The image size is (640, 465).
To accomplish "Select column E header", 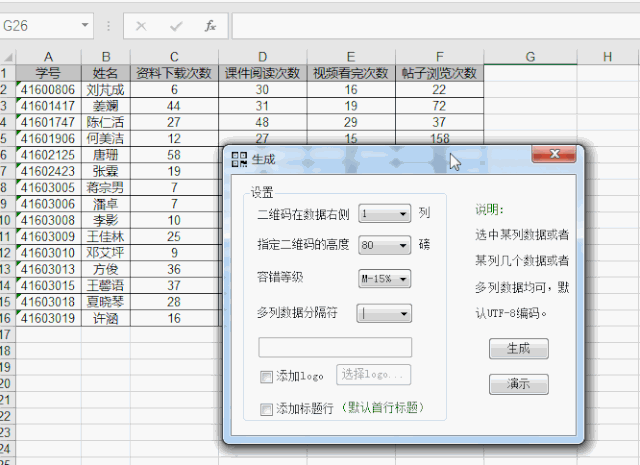I will 351,57.
